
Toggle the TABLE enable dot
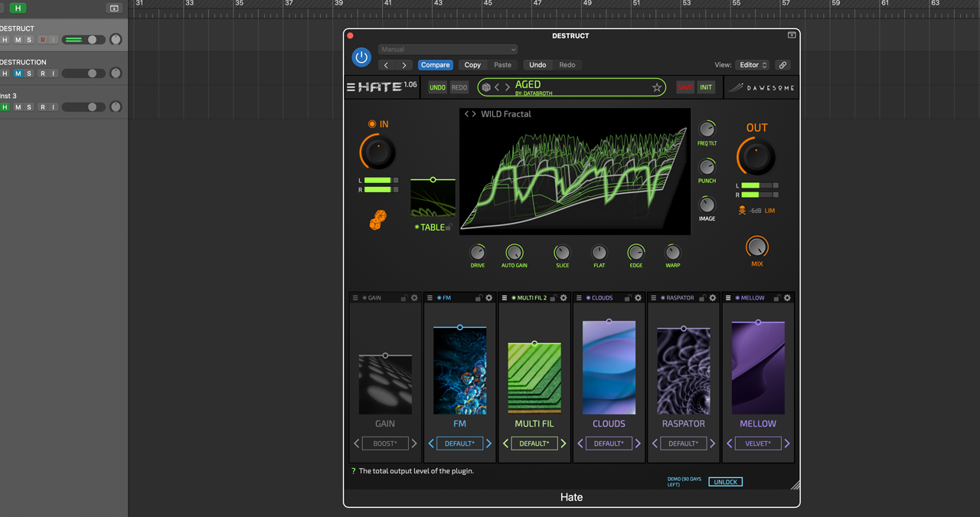417,227
